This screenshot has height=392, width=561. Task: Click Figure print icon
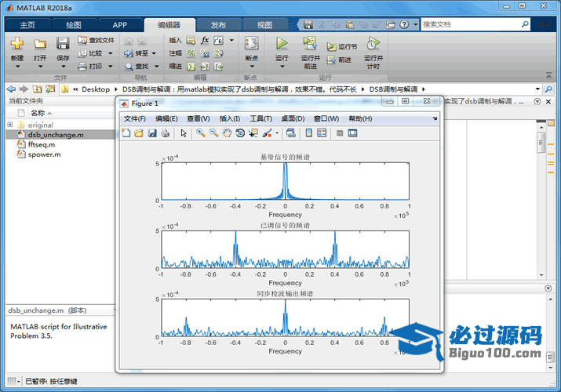tap(165, 133)
